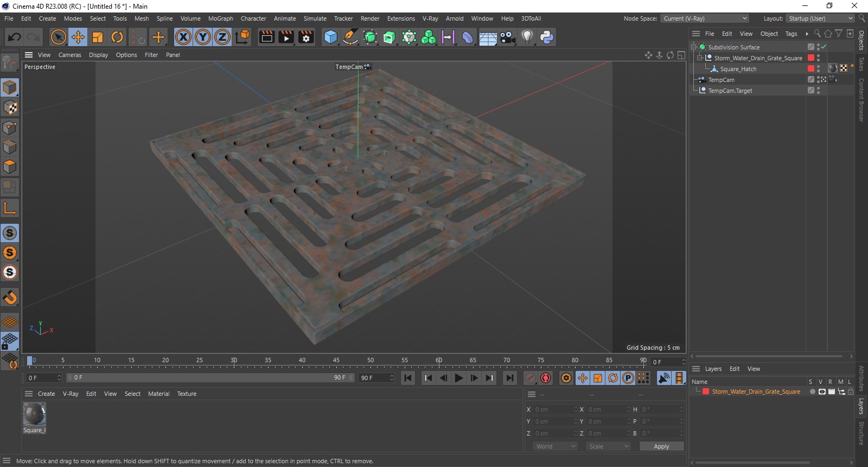Toggle X axis lock

click(183, 37)
